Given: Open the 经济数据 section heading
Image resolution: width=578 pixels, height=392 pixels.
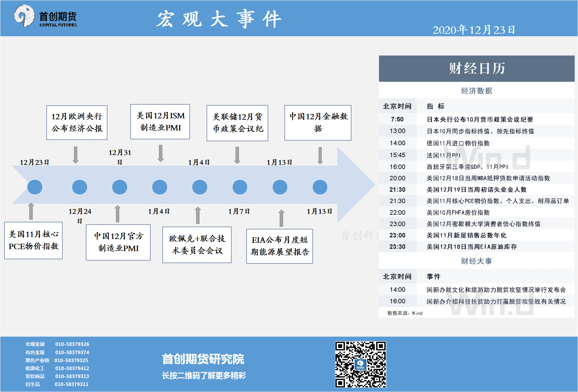Looking at the screenshot, I should pyautogui.click(x=476, y=91).
